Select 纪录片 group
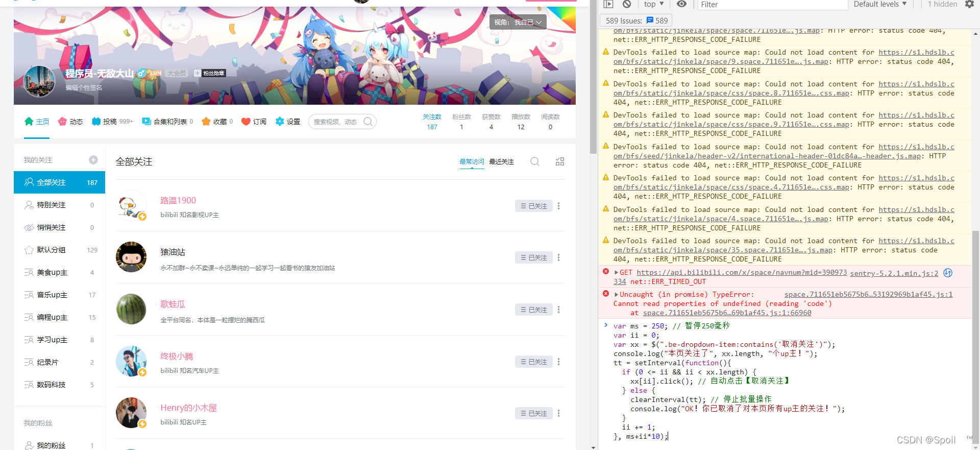The width and height of the screenshot is (980, 450). (x=59, y=362)
